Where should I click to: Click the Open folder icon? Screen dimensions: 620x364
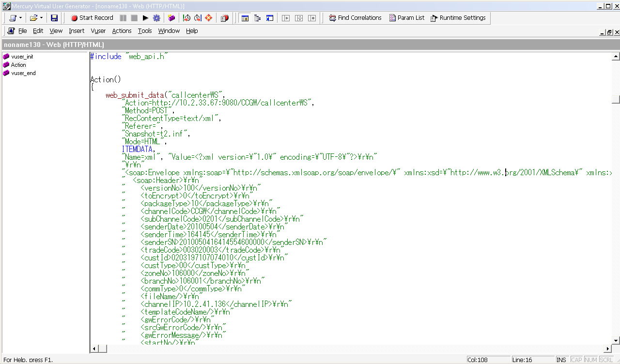click(x=33, y=18)
